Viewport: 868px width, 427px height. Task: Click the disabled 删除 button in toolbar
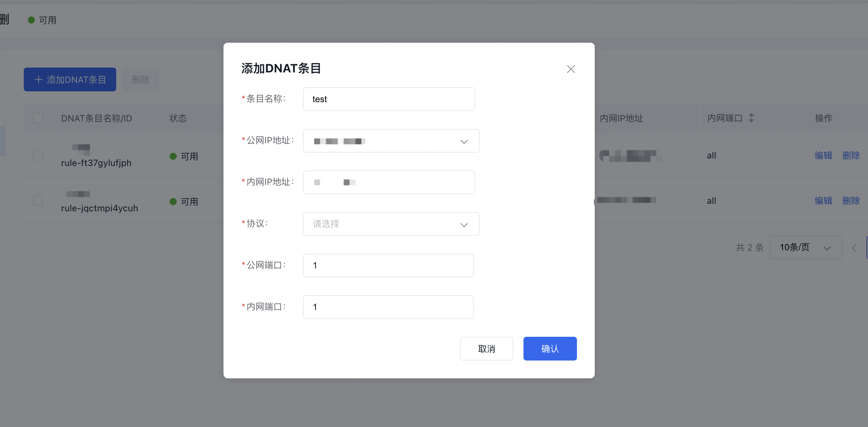coord(140,79)
